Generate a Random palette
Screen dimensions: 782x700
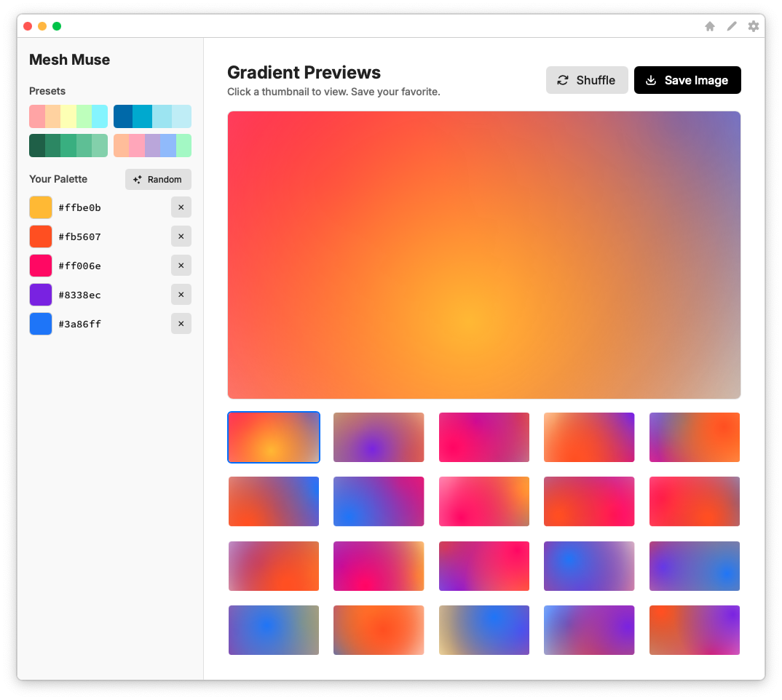(158, 179)
